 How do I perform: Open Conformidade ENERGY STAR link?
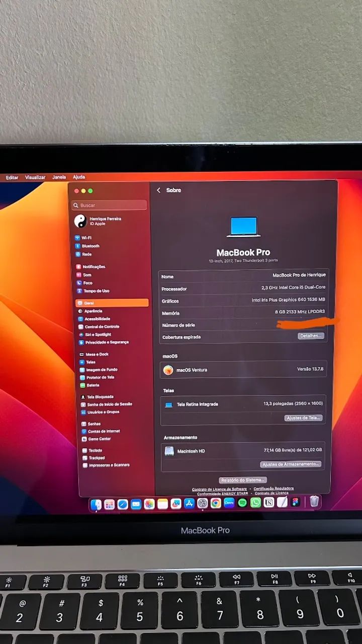223,494
